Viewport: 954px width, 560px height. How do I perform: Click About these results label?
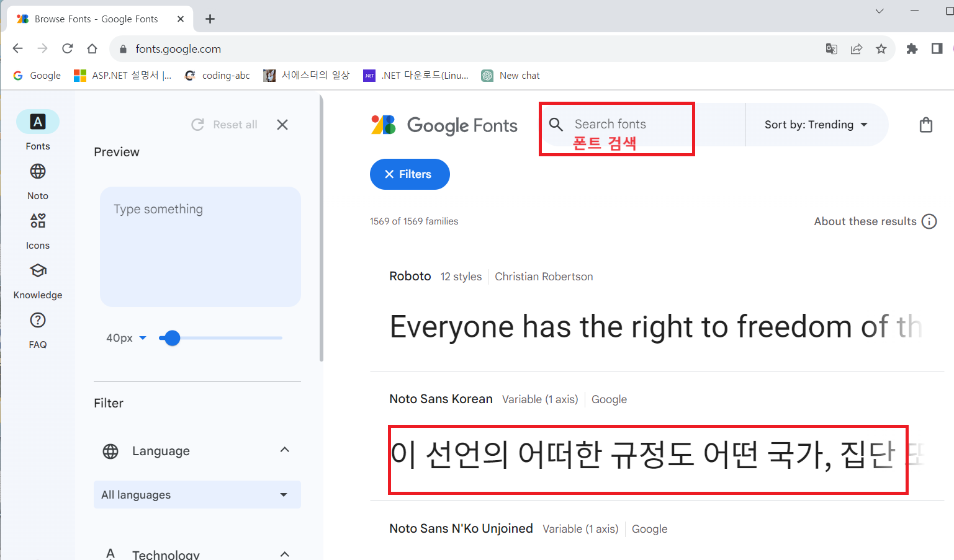865,221
